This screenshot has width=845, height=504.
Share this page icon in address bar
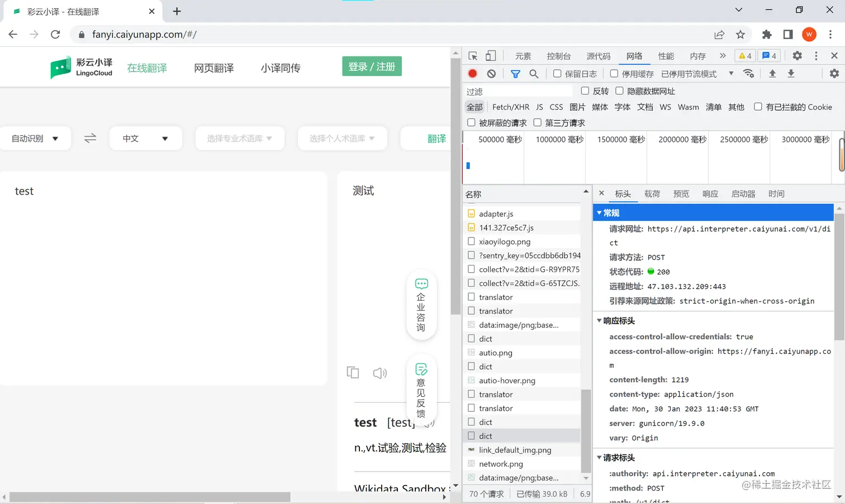pos(719,35)
